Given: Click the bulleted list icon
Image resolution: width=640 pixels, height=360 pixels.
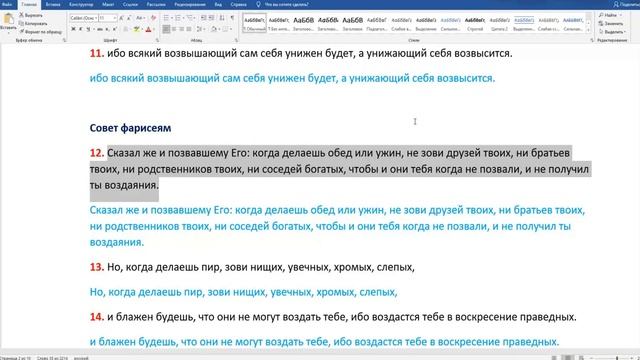Looking at the screenshot, I should (166, 18).
